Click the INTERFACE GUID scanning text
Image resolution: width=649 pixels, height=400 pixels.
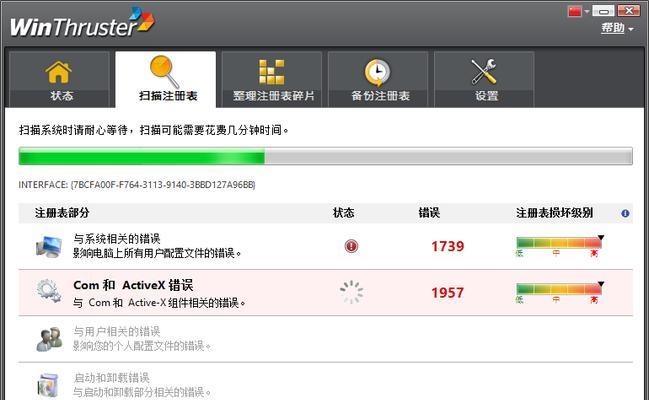pos(137,185)
